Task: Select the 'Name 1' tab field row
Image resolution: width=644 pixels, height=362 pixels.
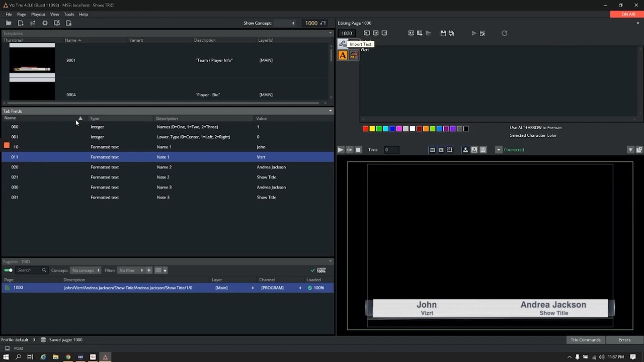Action: (167, 147)
